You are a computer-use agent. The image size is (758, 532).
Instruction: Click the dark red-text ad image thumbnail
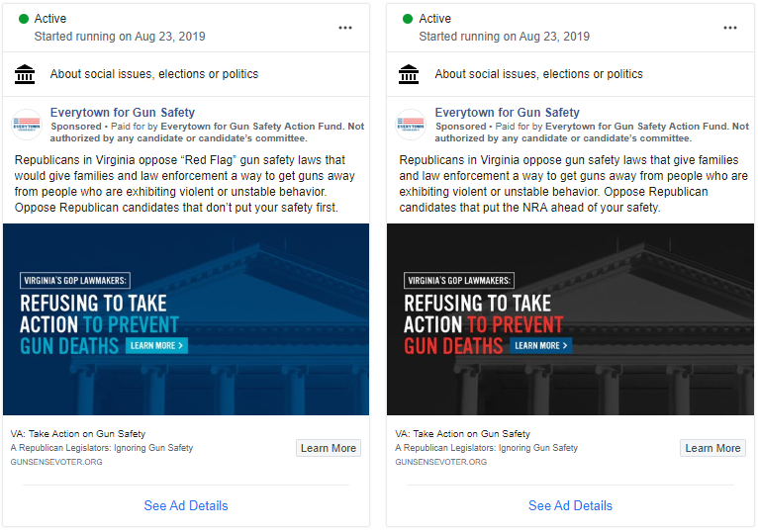(570, 319)
